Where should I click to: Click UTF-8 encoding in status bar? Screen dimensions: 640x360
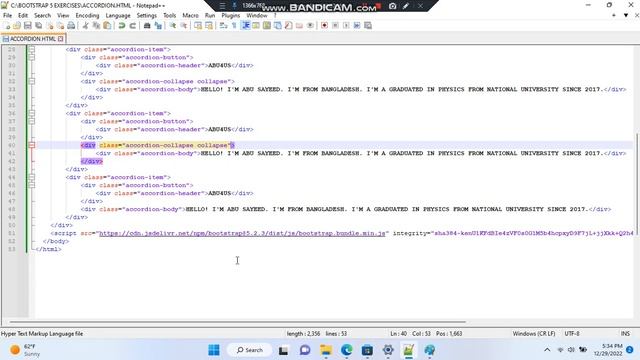(x=572, y=333)
